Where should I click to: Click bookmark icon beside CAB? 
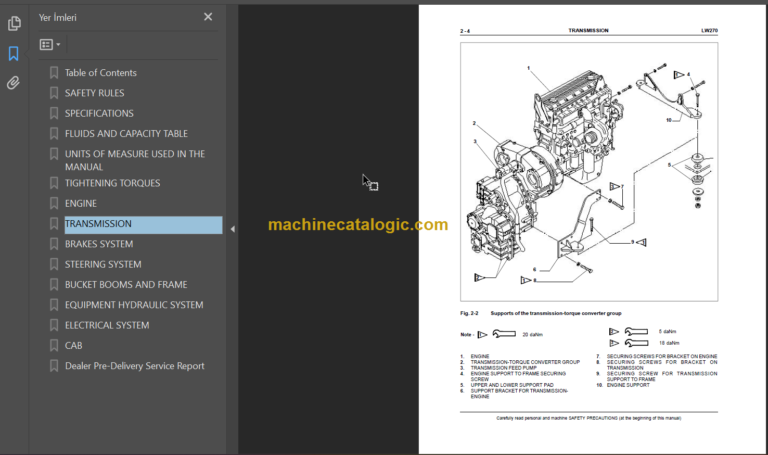[54, 346]
